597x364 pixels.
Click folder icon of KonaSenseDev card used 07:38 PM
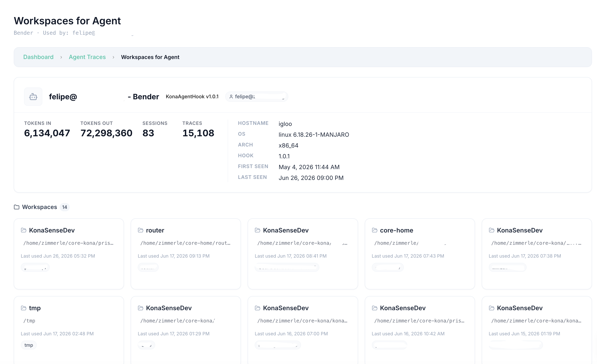click(x=492, y=230)
